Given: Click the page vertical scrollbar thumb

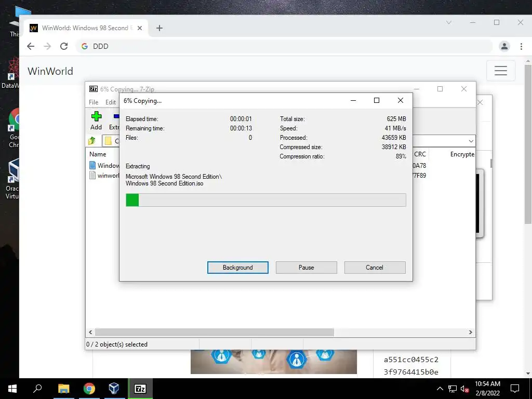Looking at the screenshot, I should click(x=528, y=144).
